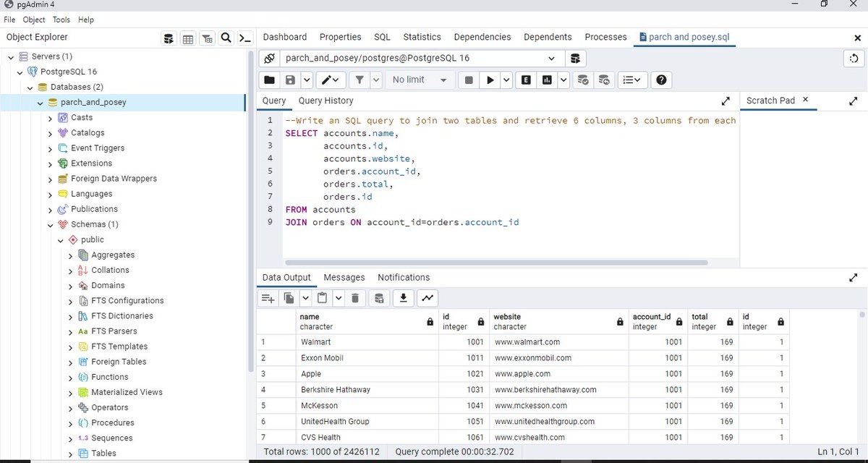The width and height of the screenshot is (868, 463).
Task: Click the Stop query square button
Action: [469, 80]
